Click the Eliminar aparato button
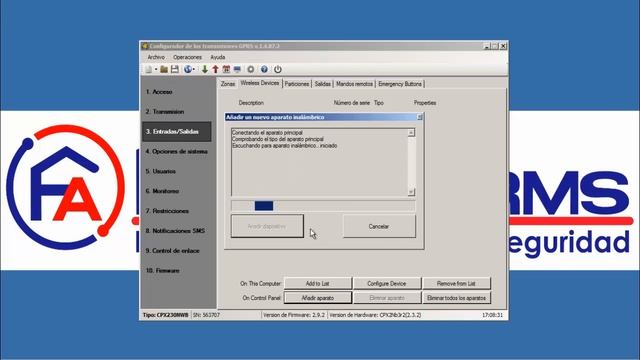The image size is (640, 360). tap(387, 298)
